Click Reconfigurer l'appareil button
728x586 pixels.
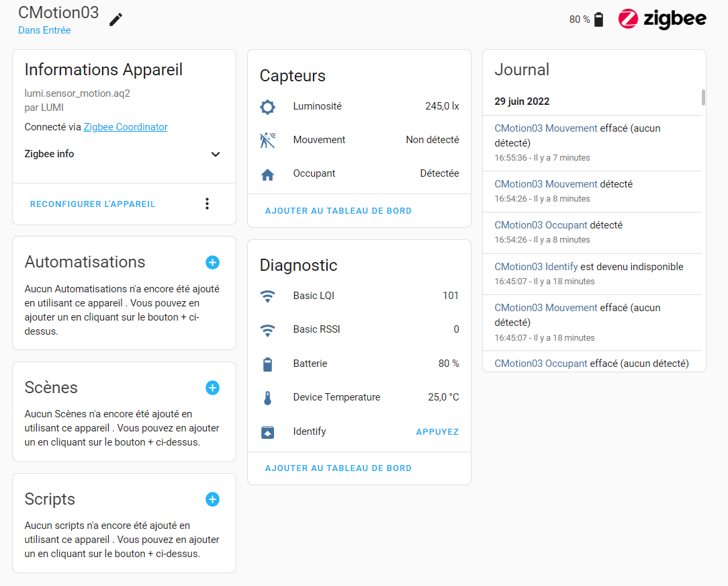tap(93, 204)
